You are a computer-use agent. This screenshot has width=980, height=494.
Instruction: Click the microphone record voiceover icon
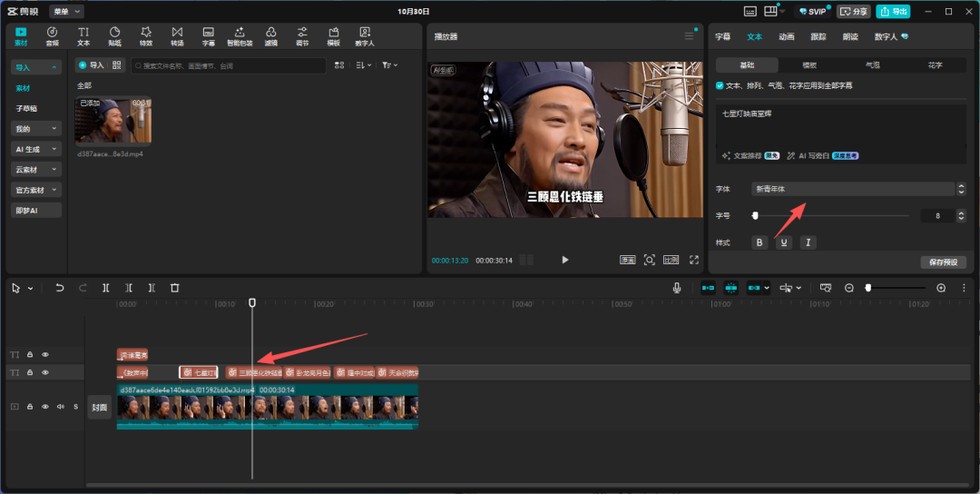677,288
